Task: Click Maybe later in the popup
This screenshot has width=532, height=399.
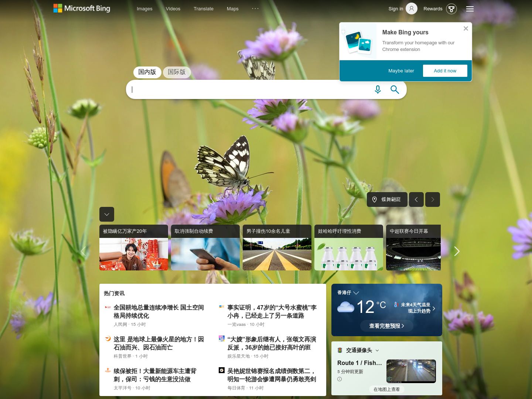Action: pos(401,71)
